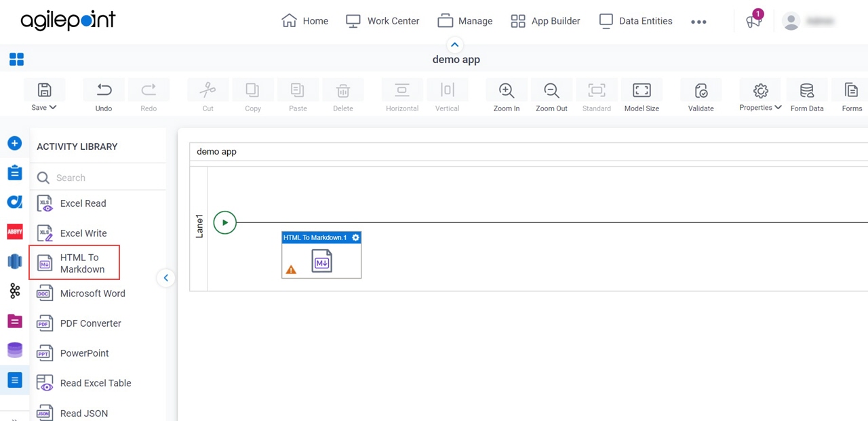The width and height of the screenshot is (868, 421).
Task: Open the more options ellipsis menu
Action: tap(698, 22)
